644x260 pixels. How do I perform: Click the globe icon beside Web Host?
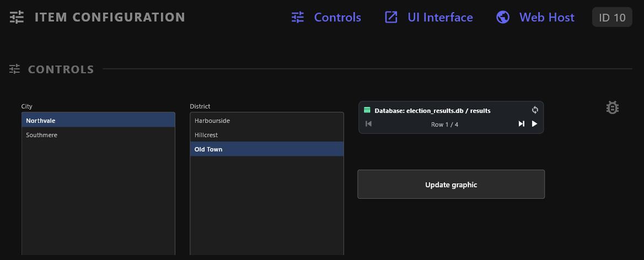click(x=503, y=17)
